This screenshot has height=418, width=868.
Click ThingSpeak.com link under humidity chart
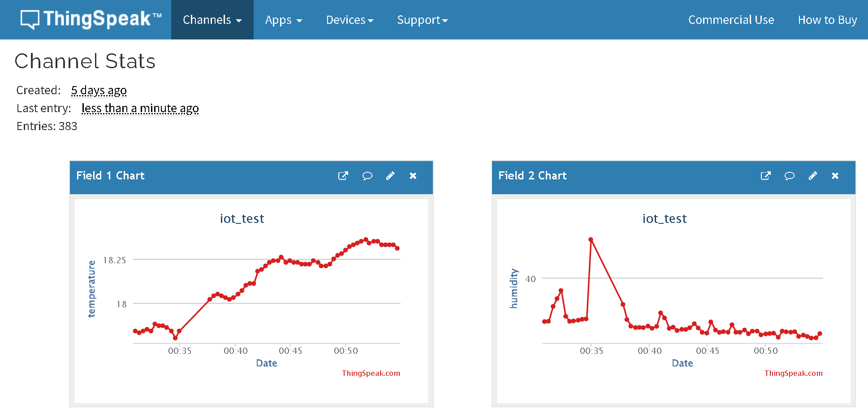(x=793, y=373)
